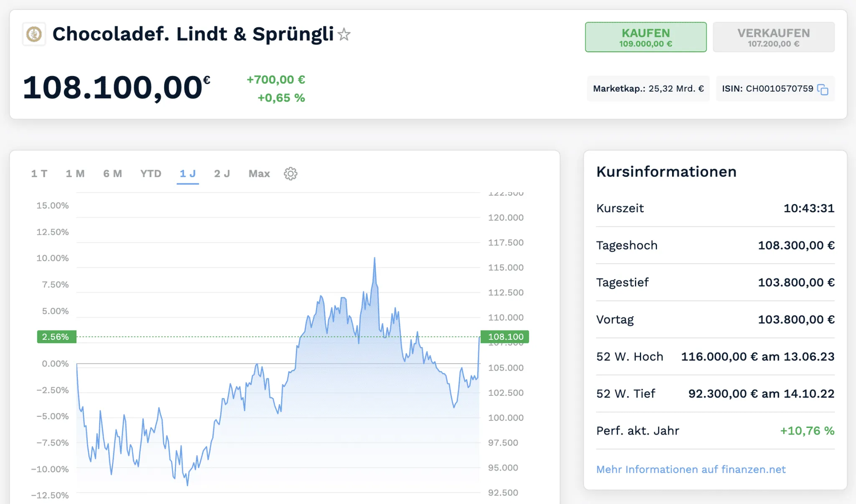Image resolution: width=856 pixels, height=504 pixels.
Task: Click the green 108.100 price marker
Action: (505, 337)
